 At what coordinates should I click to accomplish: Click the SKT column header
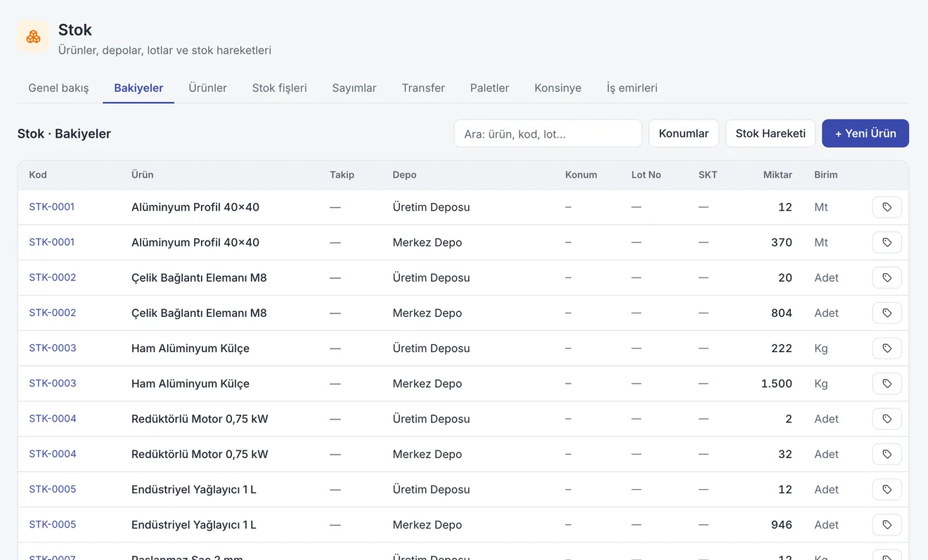(708, 175)
